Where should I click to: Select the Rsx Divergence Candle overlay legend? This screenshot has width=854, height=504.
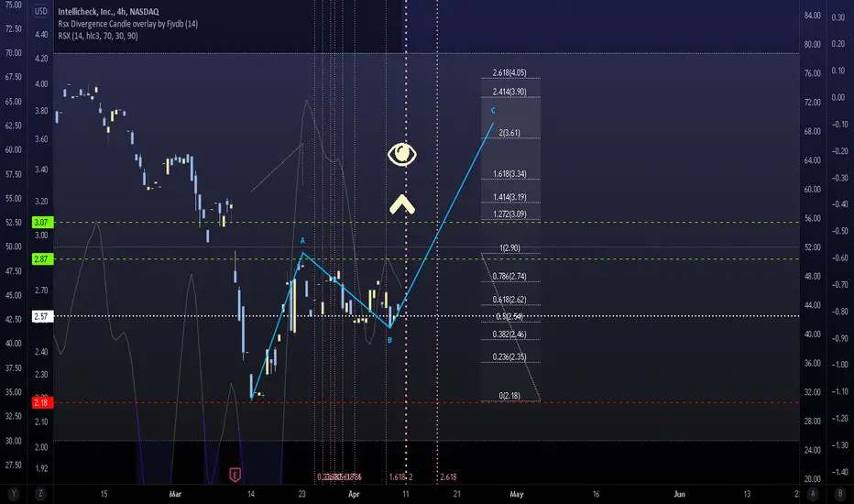click(x=128, y=24)
